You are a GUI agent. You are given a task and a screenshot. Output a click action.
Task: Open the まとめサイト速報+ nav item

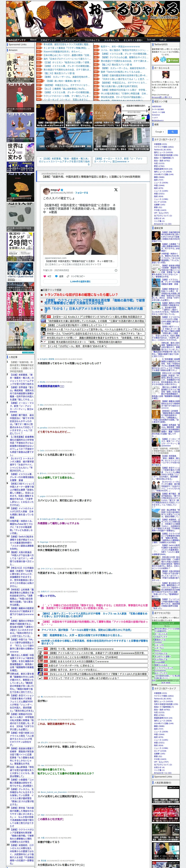133,40
